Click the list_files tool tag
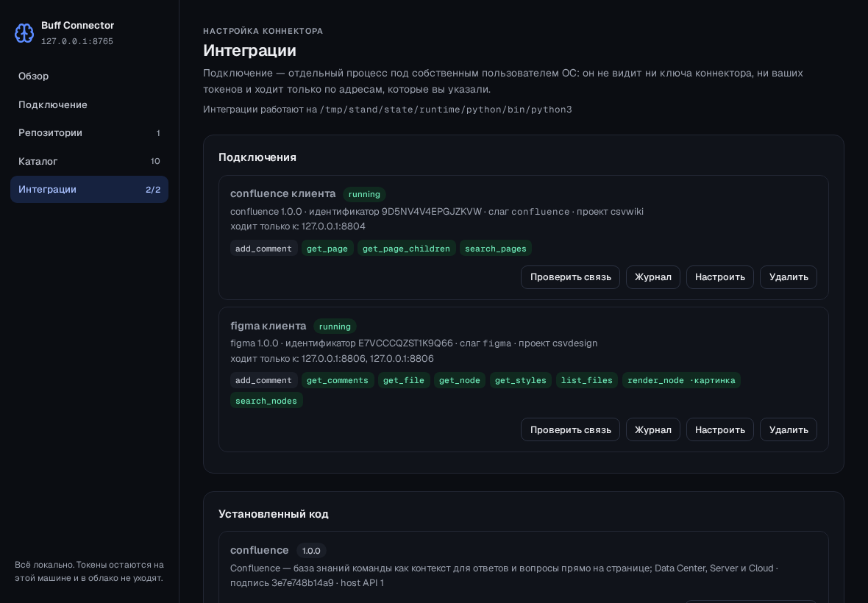The width and height of the screenshot is (868, 603). 587,380
